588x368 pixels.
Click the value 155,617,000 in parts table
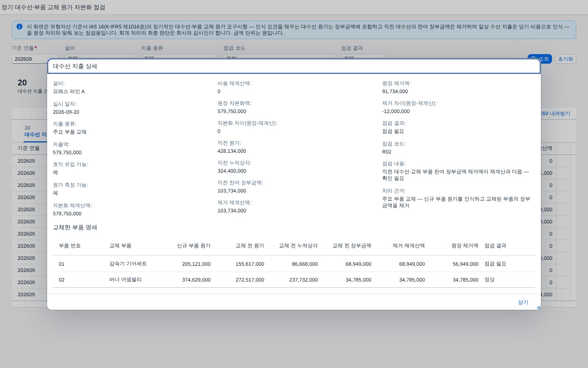click(250, 264)
